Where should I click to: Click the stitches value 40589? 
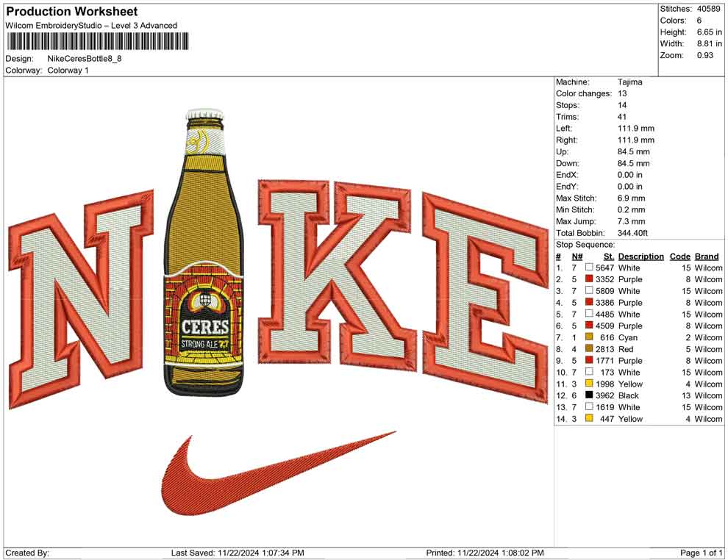708,9
